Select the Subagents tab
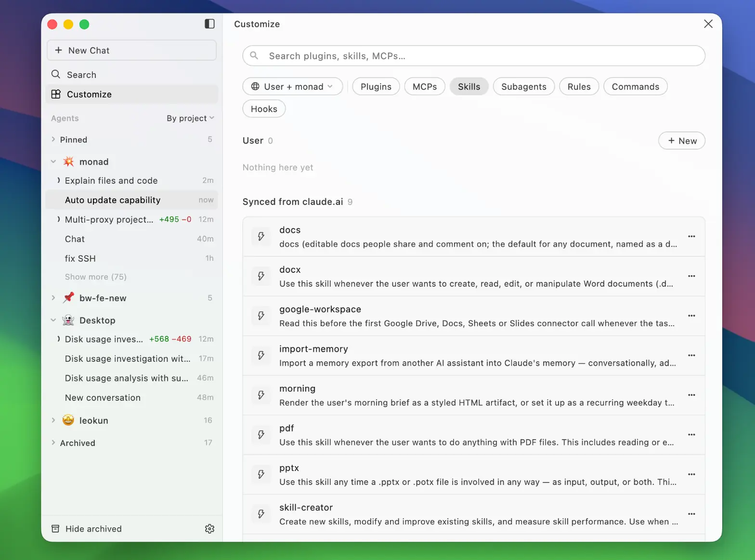 tap(524, 87)
